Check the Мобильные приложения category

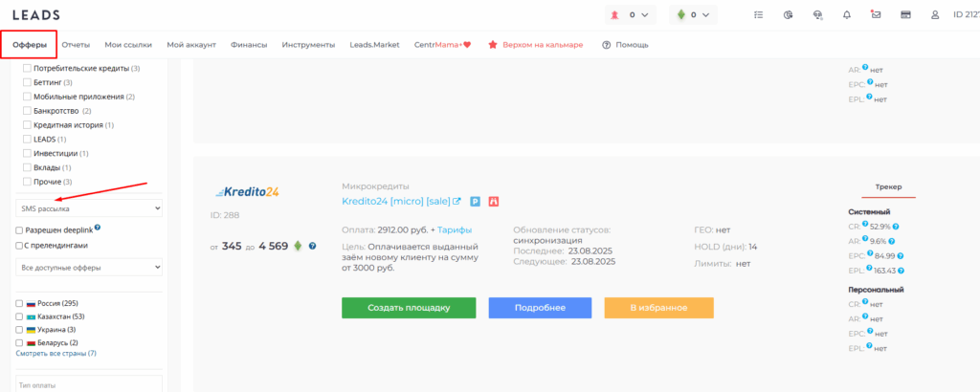[27, 97]
